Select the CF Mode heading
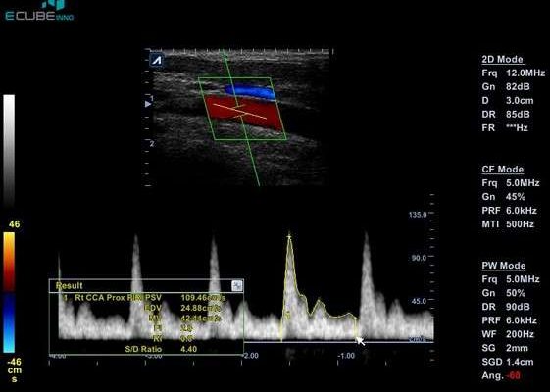550x392 pixels. coord(503,170)
